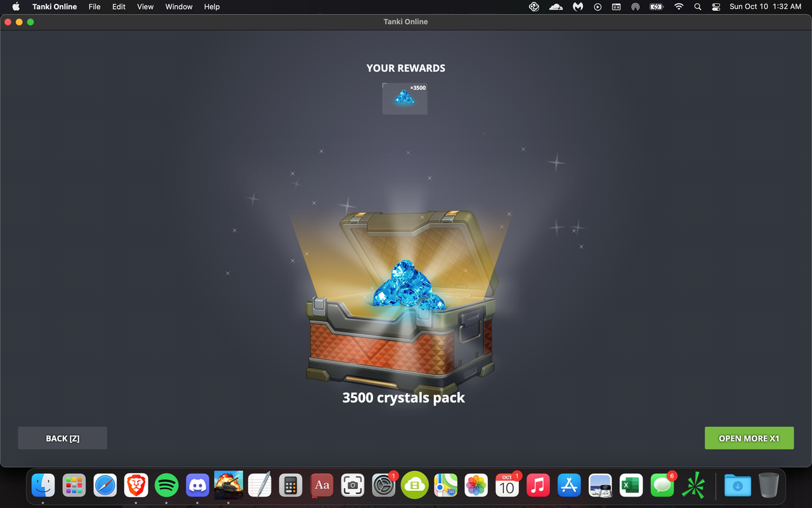Open Calendar from the dock
812x508 pixels.
tap(507, 485)
